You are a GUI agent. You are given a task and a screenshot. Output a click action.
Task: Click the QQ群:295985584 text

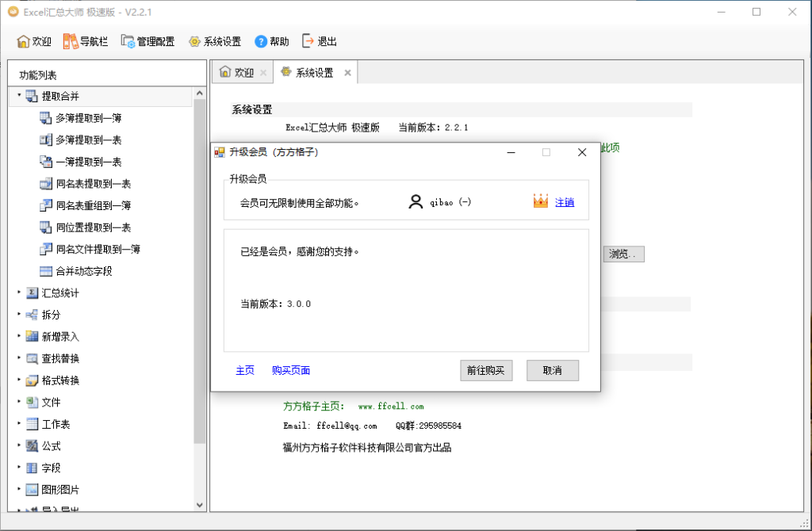click(428, 426)
